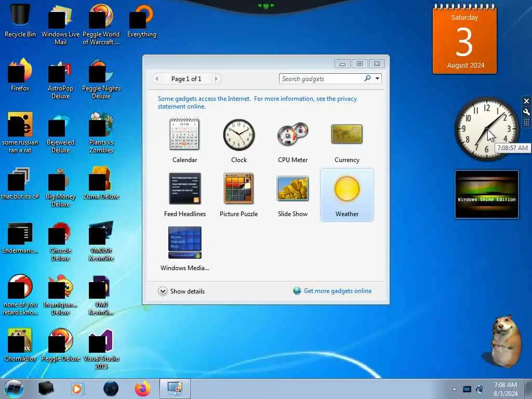Click the ChomikBox desktop icon
This screenshot has height=399, width=532.
pyautogui.click(x=20, y=345)
